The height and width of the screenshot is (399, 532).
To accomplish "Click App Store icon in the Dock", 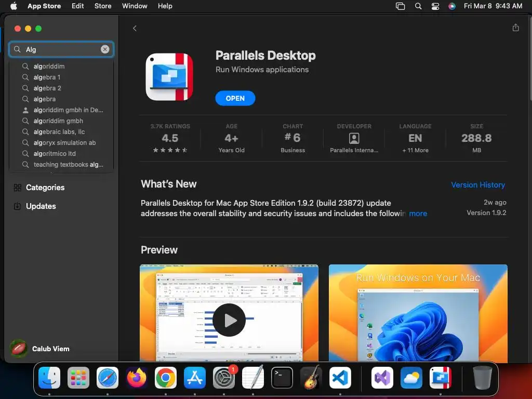I will pyautogui.click(x=195, y=378).
